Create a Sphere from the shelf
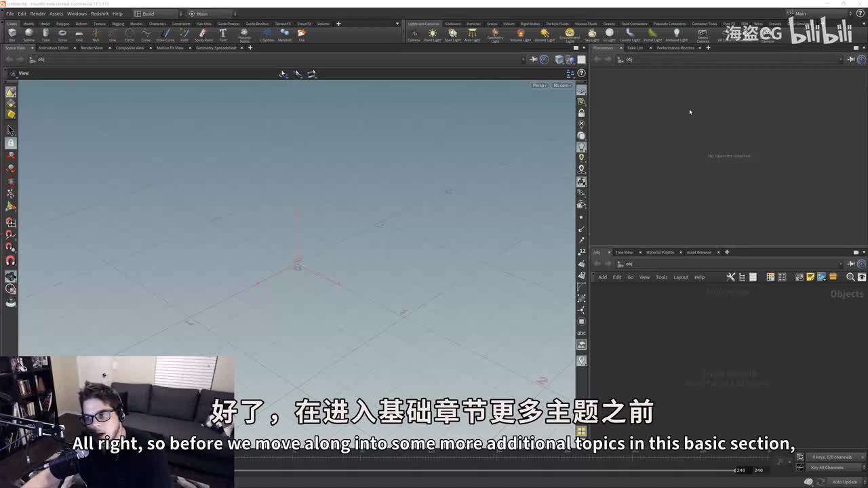 [x=28, y=35]
